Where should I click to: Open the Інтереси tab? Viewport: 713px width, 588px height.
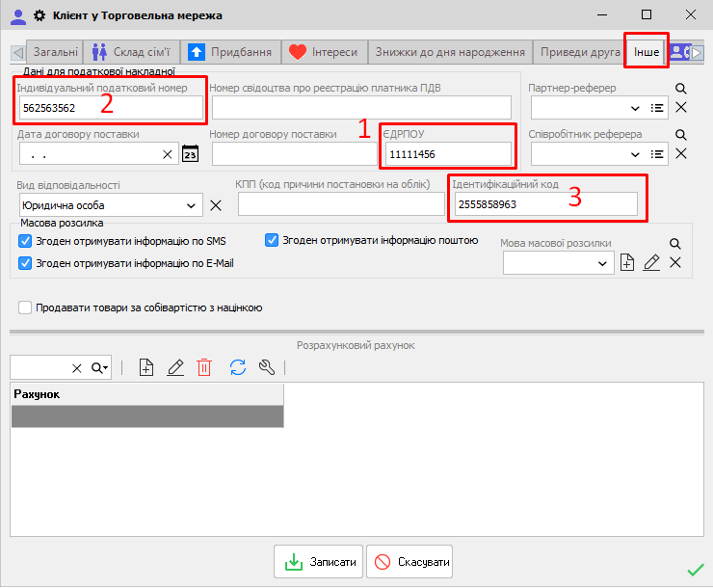(x=324, y=52)
